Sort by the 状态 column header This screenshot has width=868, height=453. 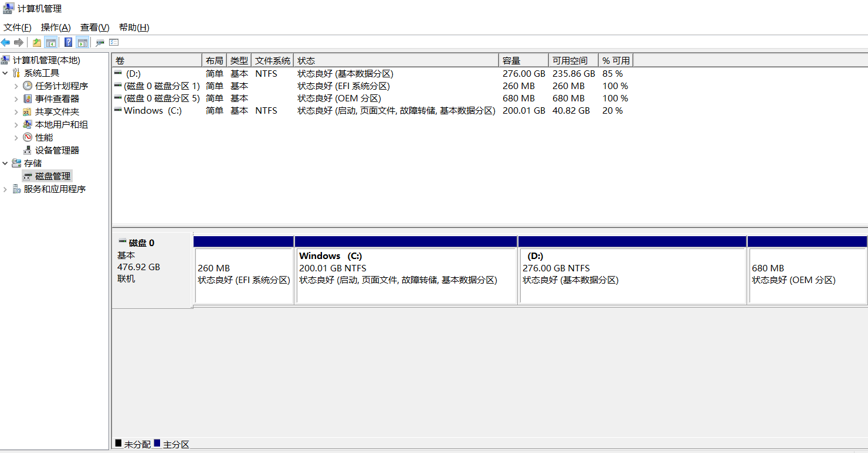click(396, 60)
